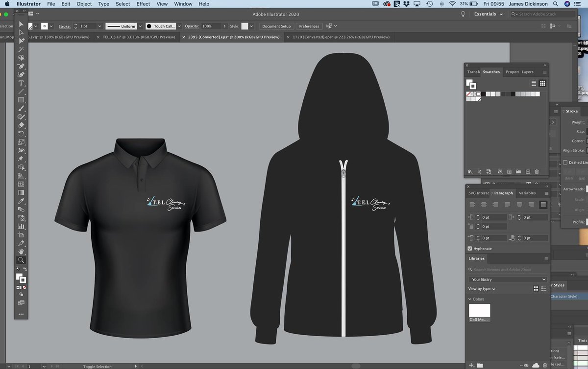Switch Libraries to list view
This screenshot has width=588, height=369.
[543, 289]
